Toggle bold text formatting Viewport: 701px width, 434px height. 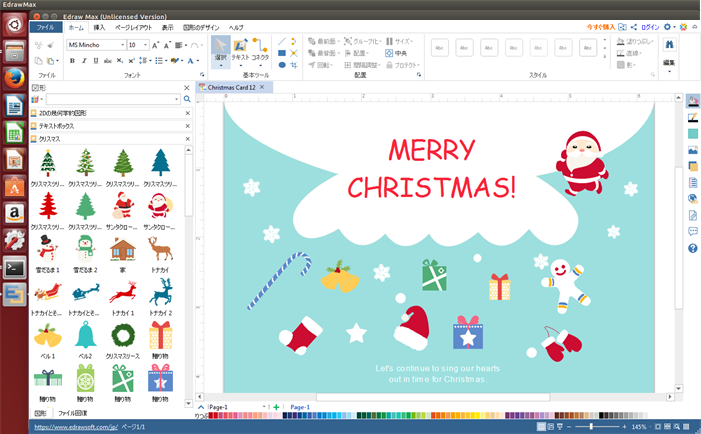point(71,61)
